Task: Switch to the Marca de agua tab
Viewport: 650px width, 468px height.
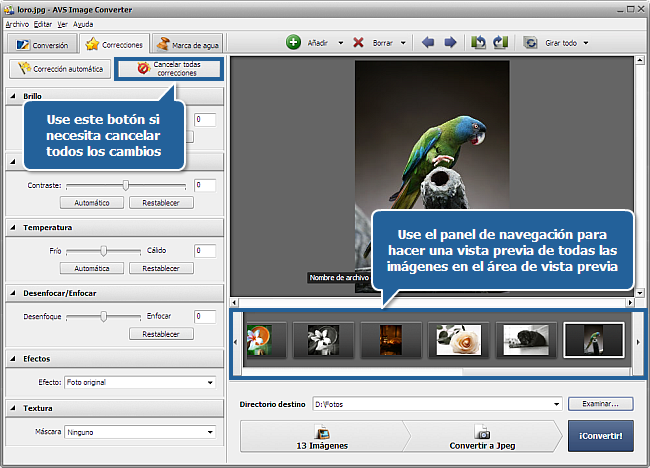Action: tap(187, 44)
